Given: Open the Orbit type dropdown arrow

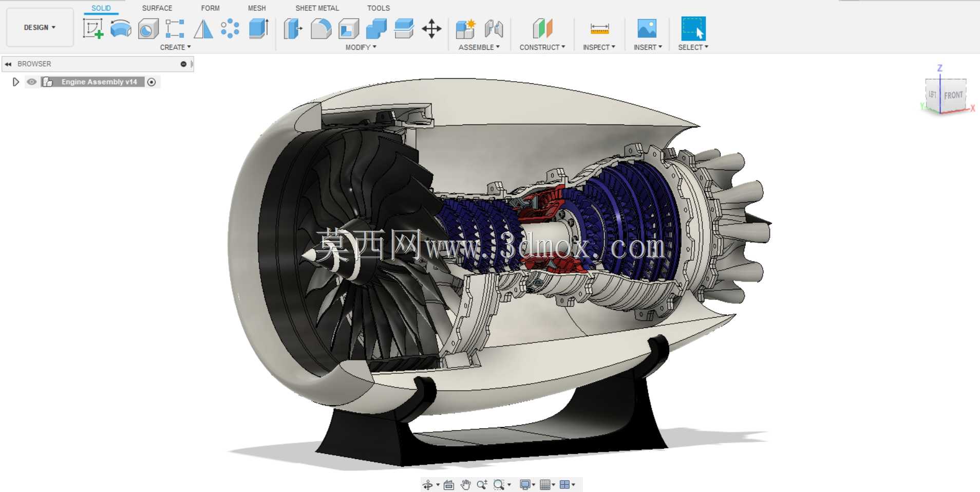Looking at the screenshot, I should tap(438, 485).
